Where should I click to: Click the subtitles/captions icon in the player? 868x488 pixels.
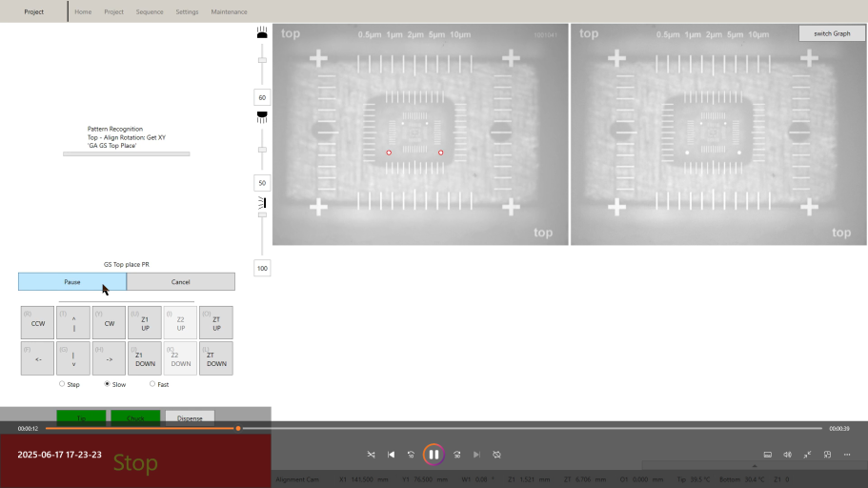coord(767,455)
